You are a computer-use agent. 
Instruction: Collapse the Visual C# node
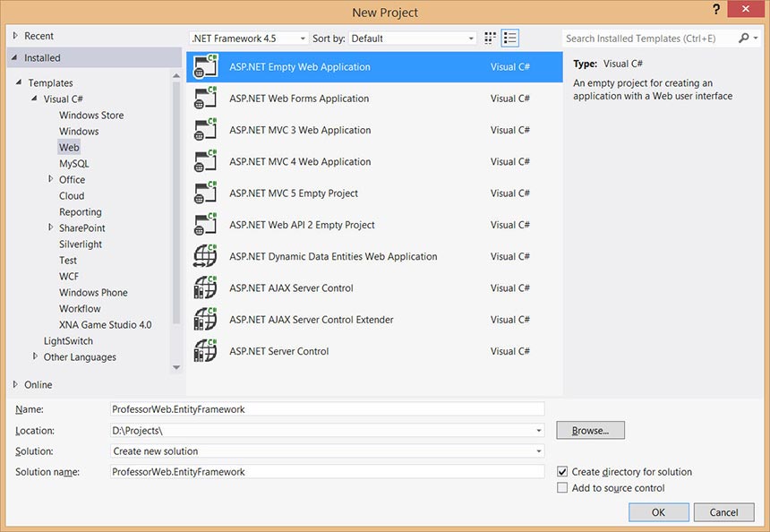tap(34, 99)
